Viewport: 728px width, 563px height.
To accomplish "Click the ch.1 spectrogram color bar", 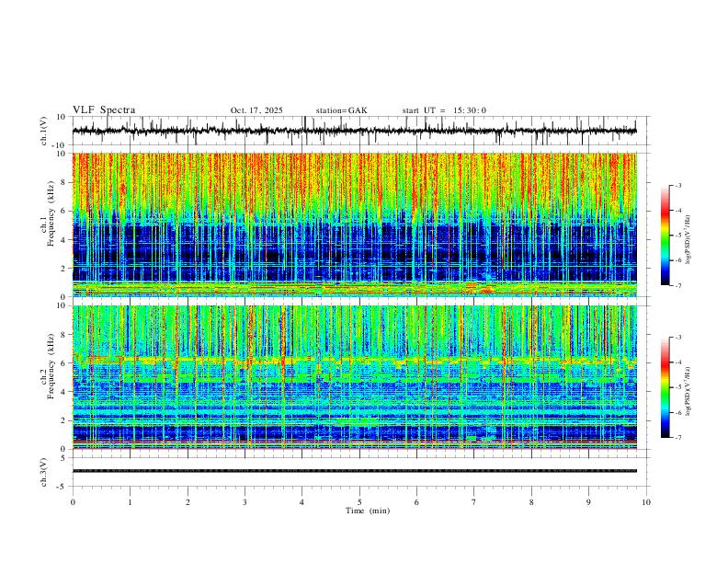I will pos(665,236).
